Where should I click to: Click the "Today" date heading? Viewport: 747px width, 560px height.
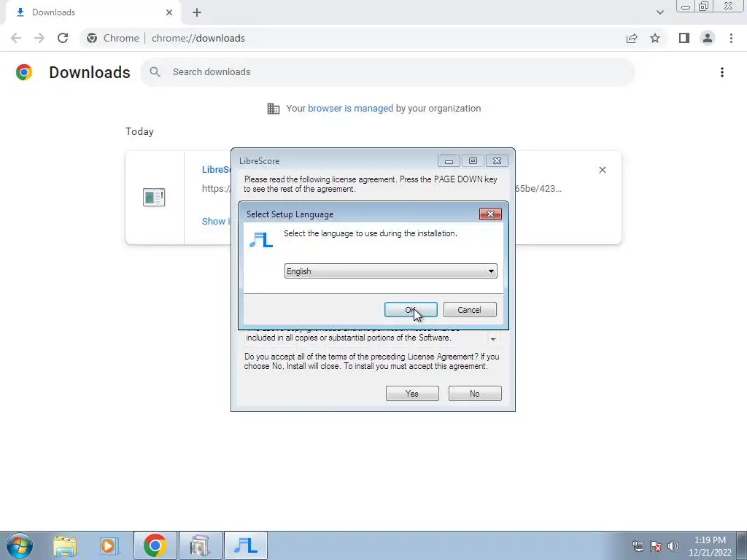pos(139,131)
